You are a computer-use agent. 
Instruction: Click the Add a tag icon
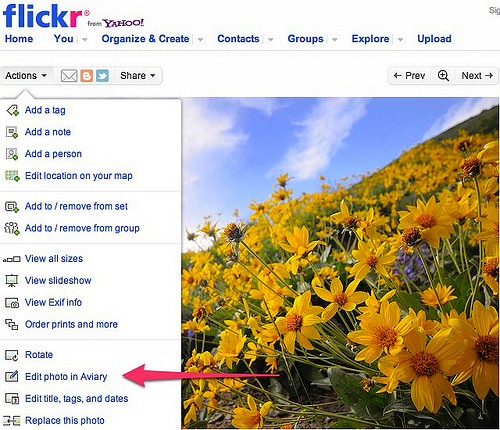tap(12, 110)
